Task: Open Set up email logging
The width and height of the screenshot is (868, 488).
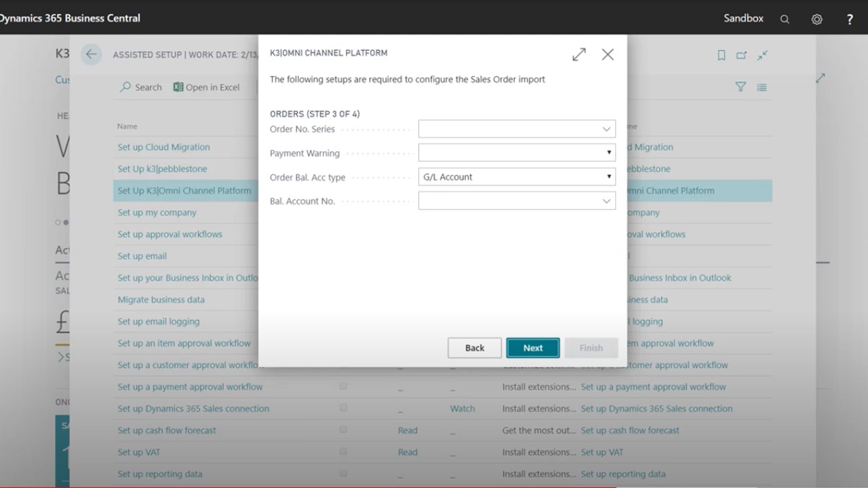Action: pos(159,321)
